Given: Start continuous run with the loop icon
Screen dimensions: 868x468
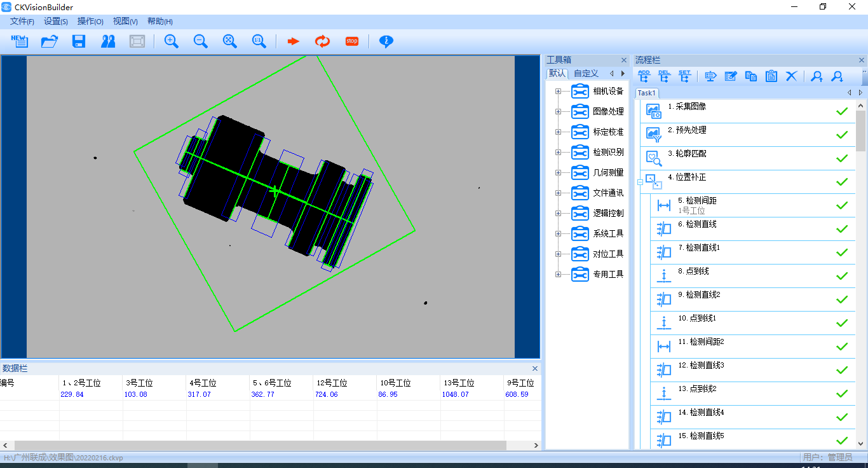Looking at the screenshot, I should [x=323, y=41].
